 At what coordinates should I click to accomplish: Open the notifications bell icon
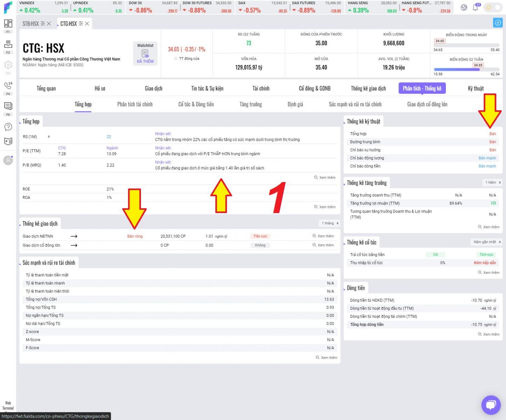tap(475, 8)
